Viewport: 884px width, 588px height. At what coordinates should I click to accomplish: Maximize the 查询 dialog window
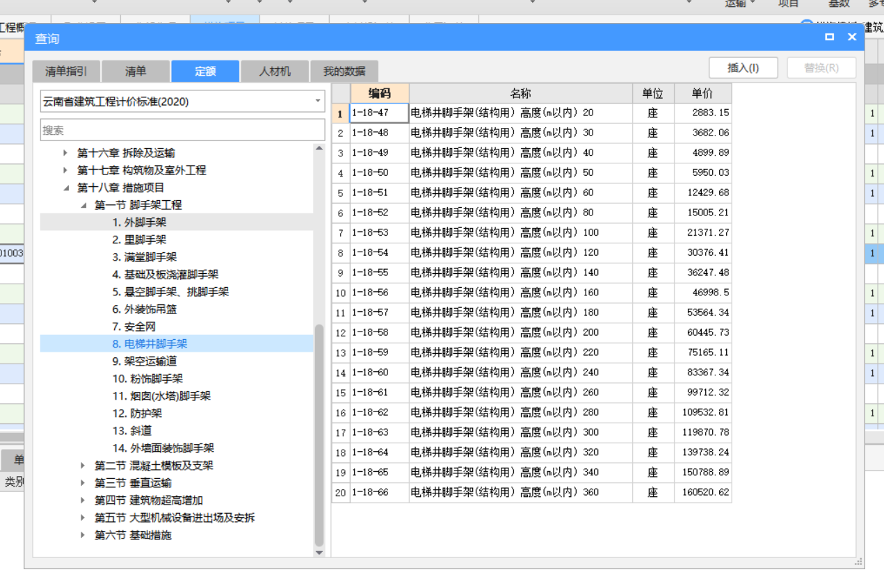(x=830, y=38)
